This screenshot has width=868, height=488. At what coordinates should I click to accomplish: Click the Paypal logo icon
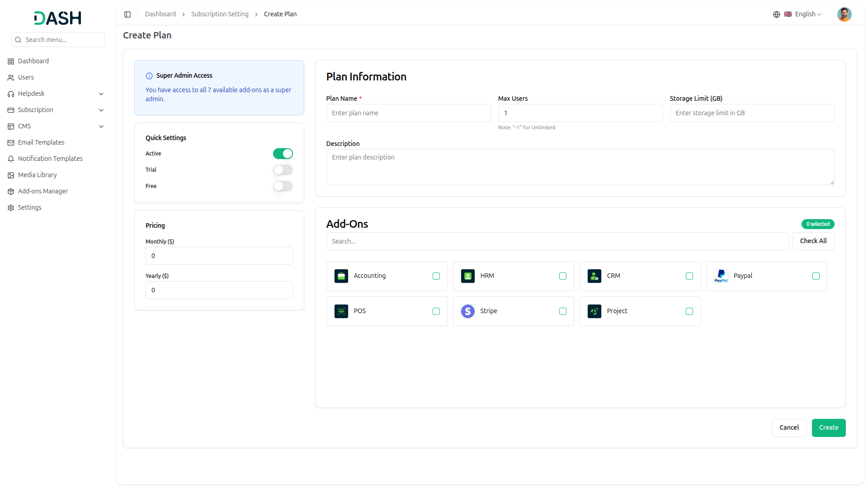[x=721, y=276]
